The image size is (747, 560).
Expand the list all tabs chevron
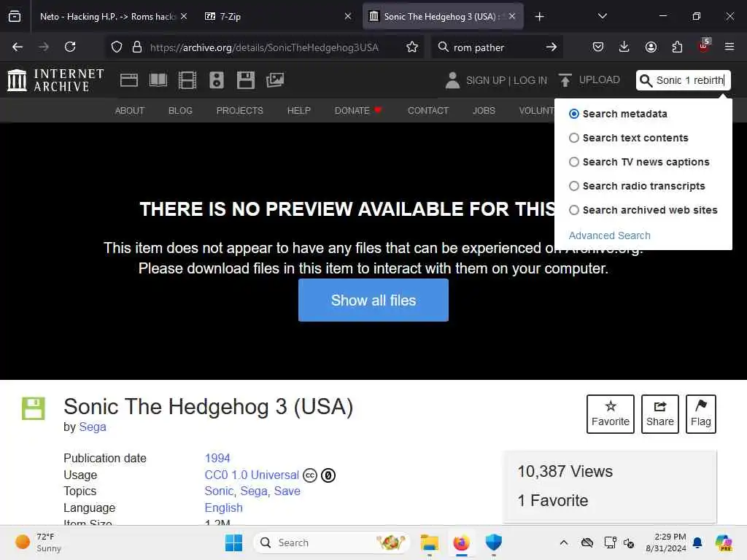(602, 16)
